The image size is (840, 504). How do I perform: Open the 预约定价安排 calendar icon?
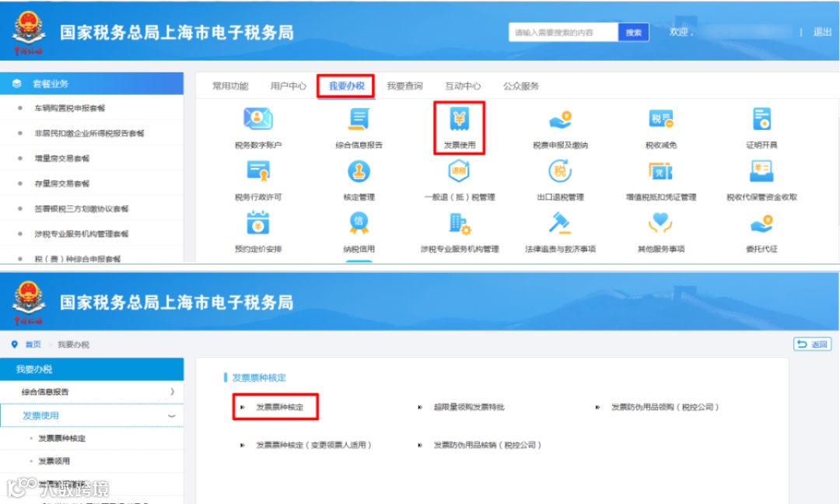pos(257,222)
